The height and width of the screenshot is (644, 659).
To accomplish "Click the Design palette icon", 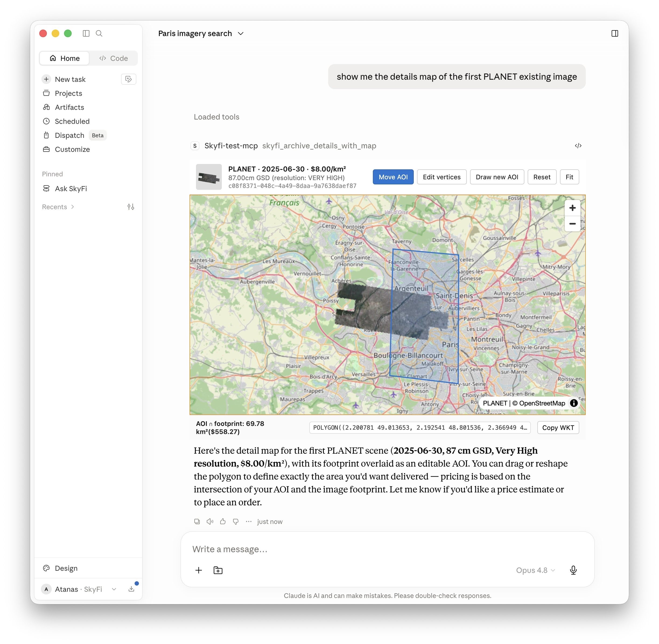I will (46, 568).
